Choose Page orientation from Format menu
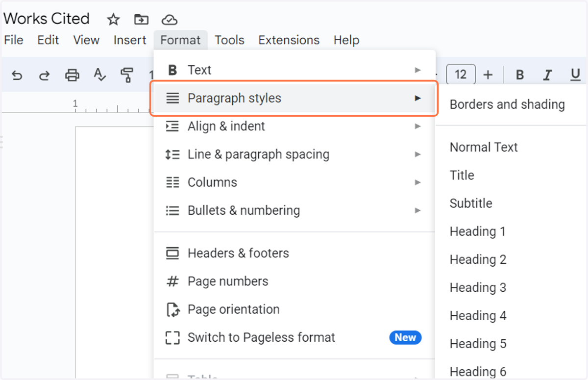 click(x=294, y=309)
